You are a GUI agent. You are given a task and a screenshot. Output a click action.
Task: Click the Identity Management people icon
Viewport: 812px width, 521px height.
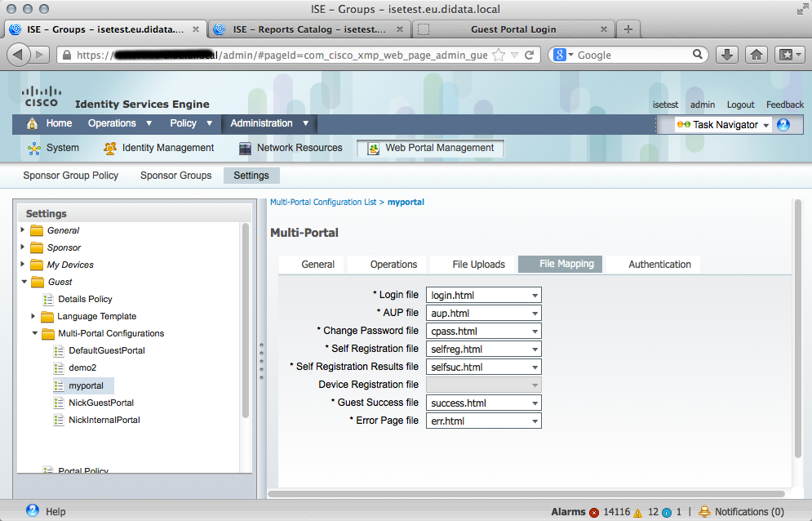(x=110, y=149)
